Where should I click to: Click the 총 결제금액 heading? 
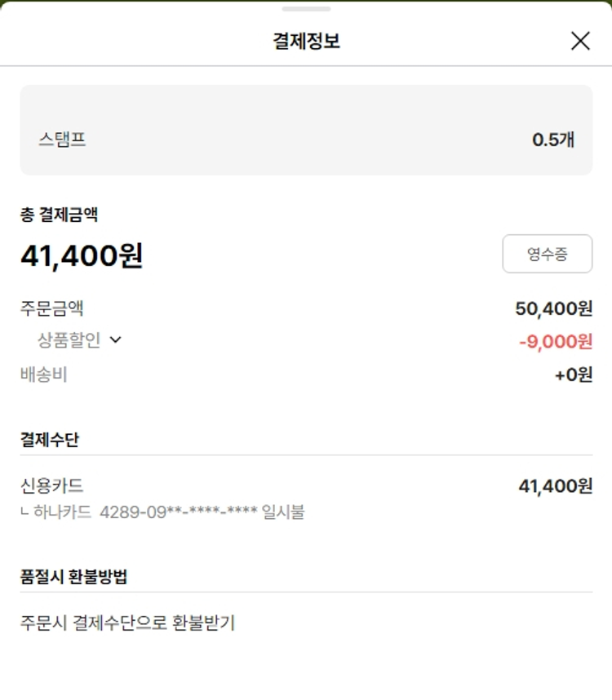point(60,215)
